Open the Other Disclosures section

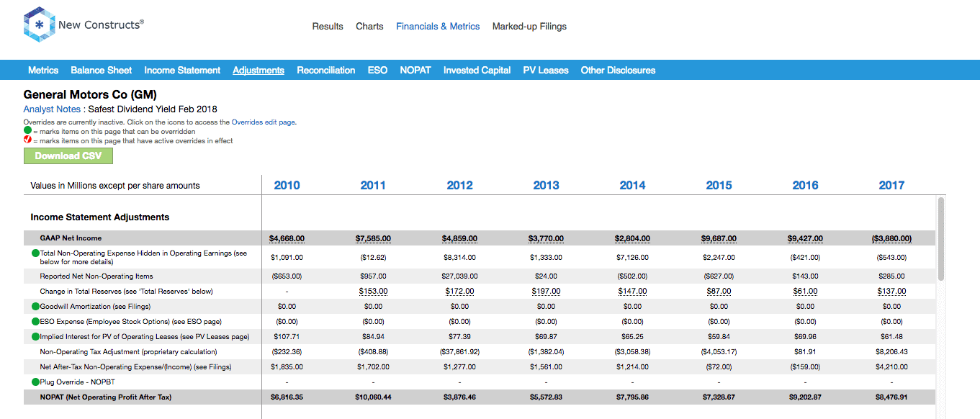click(x=618, y=71)
